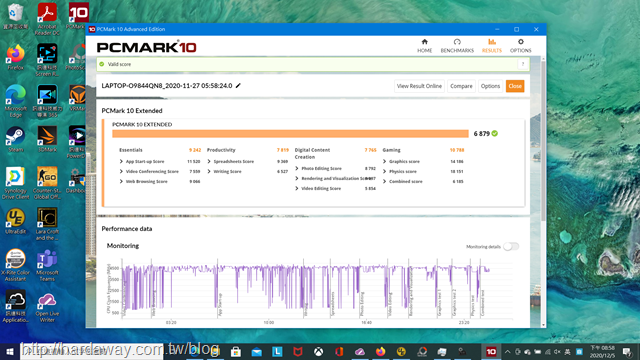This screenshot has height=360, width=640.
Task: Open the OPTIONS tab
Action: [x=520, y=46]
